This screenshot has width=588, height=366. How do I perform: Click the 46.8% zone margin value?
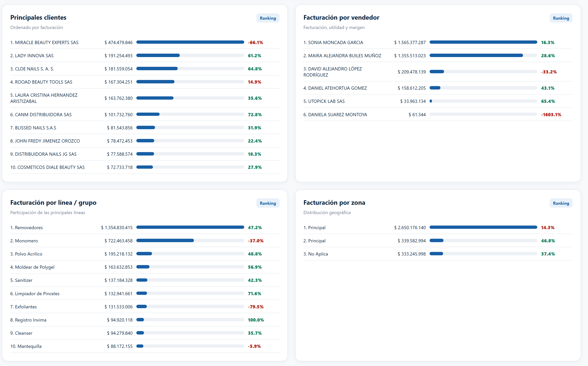pyautogui.click(x=548, y=241)
